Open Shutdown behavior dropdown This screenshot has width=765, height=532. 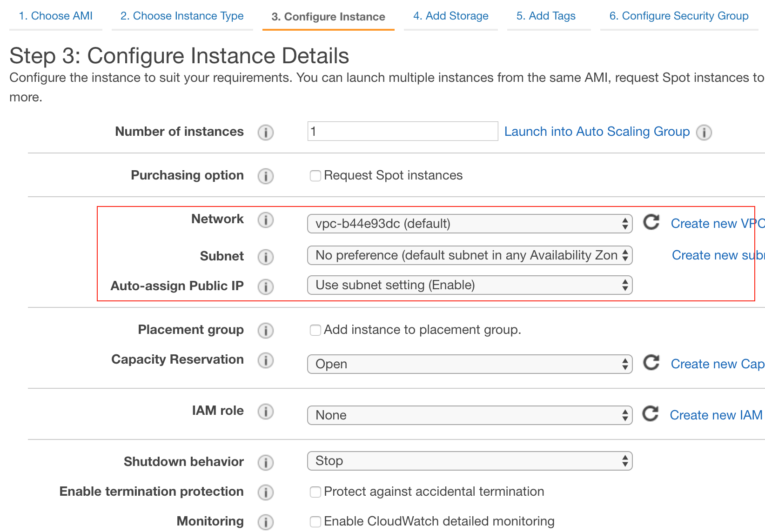(470, 461)
